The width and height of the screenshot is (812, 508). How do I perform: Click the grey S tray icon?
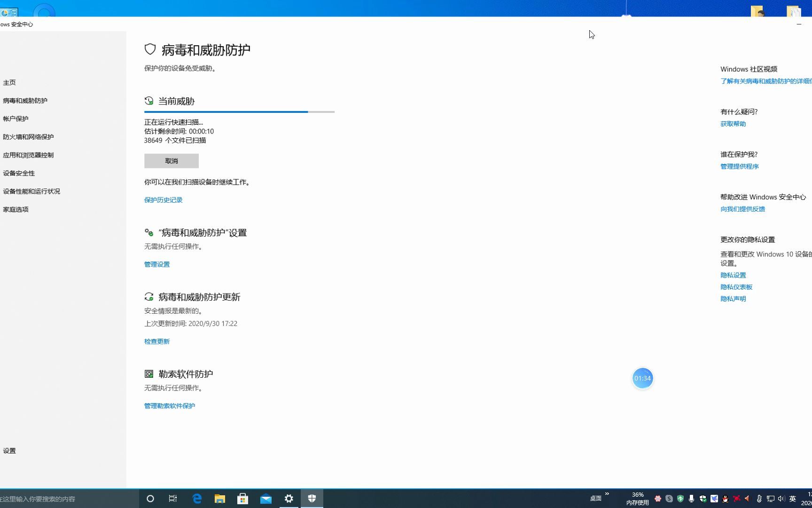coord(669,499)
